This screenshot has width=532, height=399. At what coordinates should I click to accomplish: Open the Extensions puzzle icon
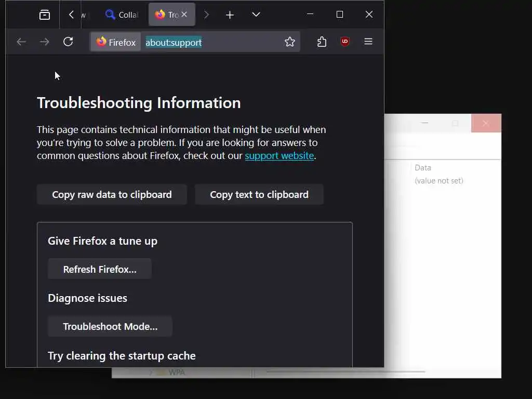coord(322,42)
